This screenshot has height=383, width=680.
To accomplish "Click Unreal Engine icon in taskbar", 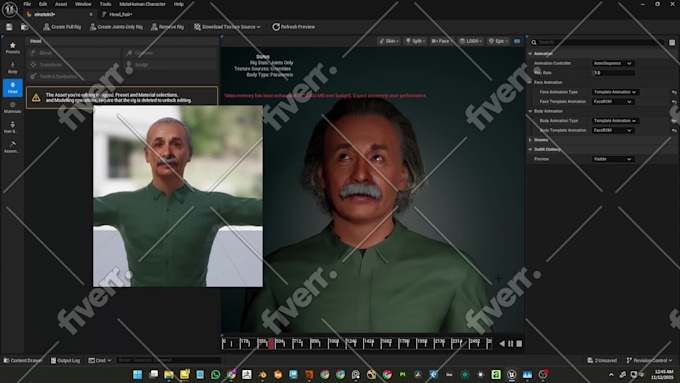I will (x=512, y=374).
